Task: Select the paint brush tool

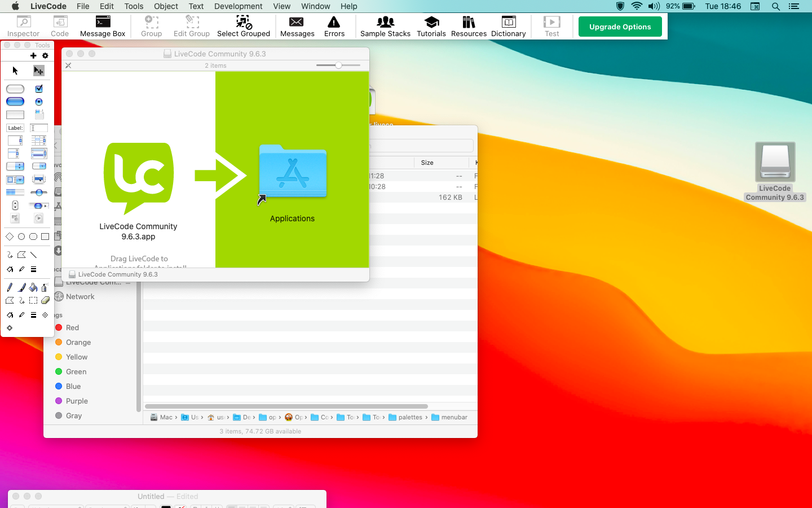Action: 21,287
